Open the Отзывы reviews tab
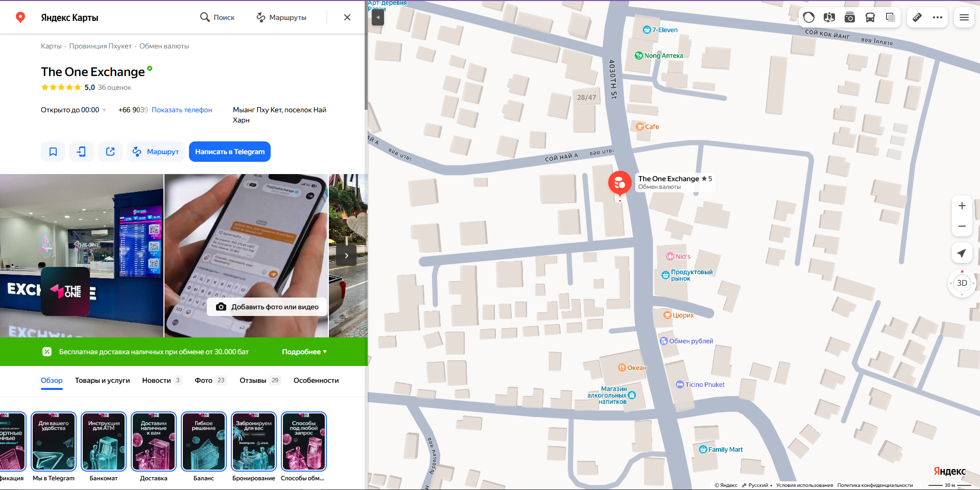The height and width of the screenshot is (490, 980). tap(260, 380)
